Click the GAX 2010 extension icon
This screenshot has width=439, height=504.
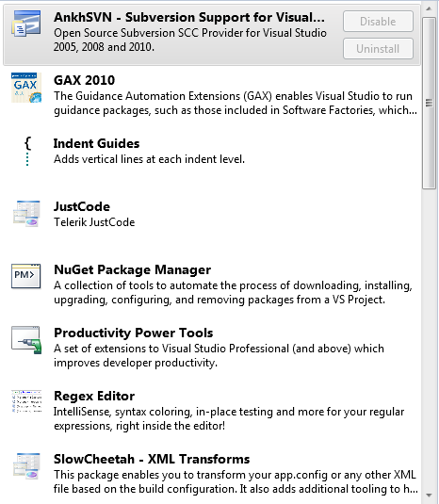[x=26, y=88]
